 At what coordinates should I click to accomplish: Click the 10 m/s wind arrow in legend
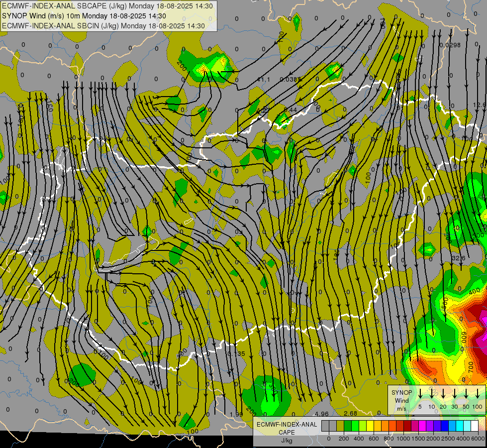432,393
